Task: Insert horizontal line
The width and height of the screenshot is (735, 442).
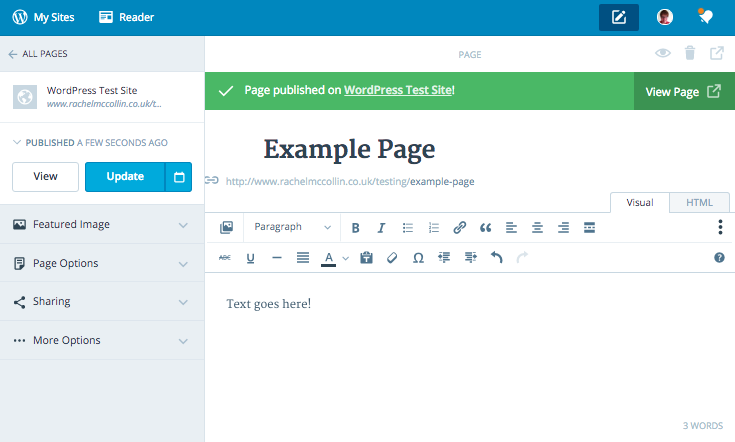Action: tap(277, 257)
